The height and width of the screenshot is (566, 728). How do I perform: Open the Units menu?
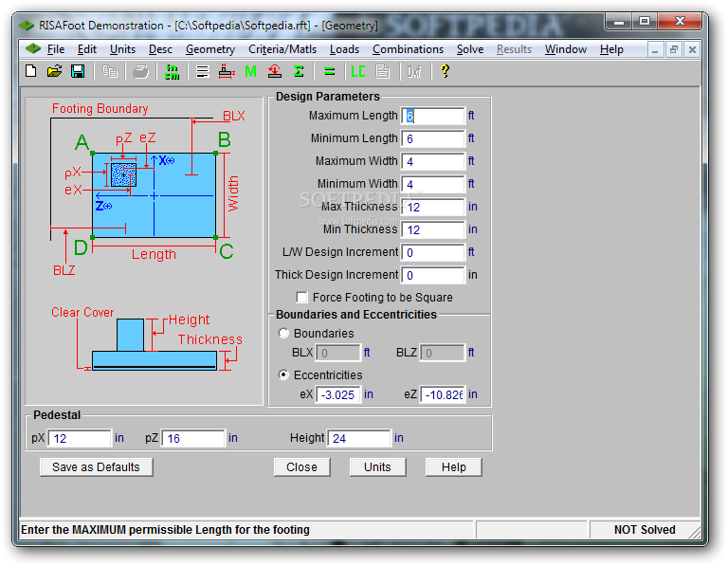click(x=122, y=49)
